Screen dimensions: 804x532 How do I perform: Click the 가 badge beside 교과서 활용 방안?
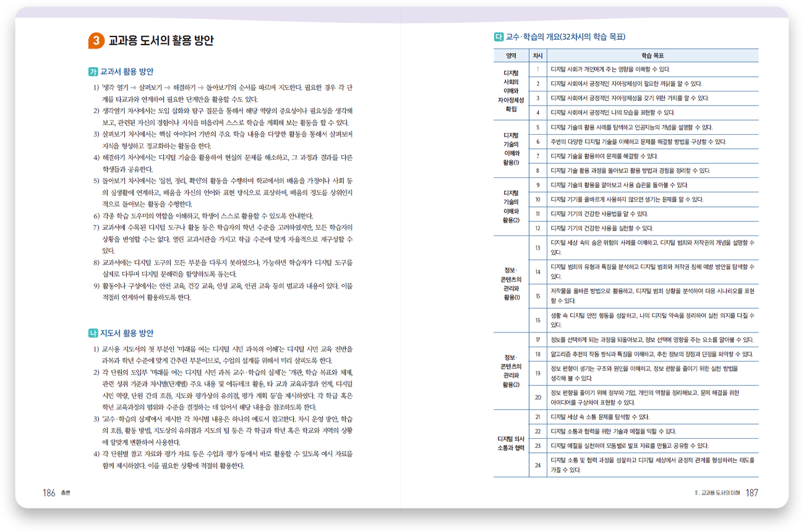93,72
